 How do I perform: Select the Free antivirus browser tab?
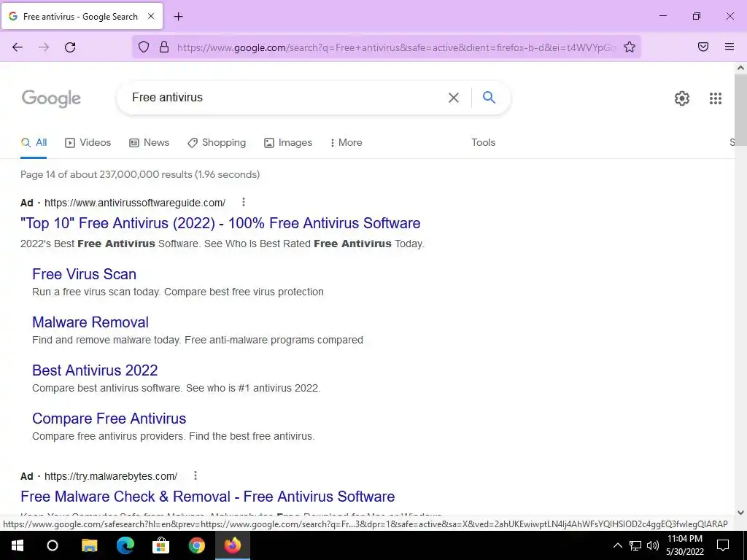pos(82,16)
